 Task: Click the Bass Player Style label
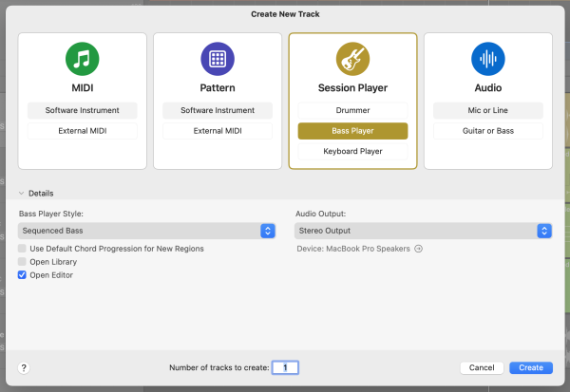tap(51, 214)
